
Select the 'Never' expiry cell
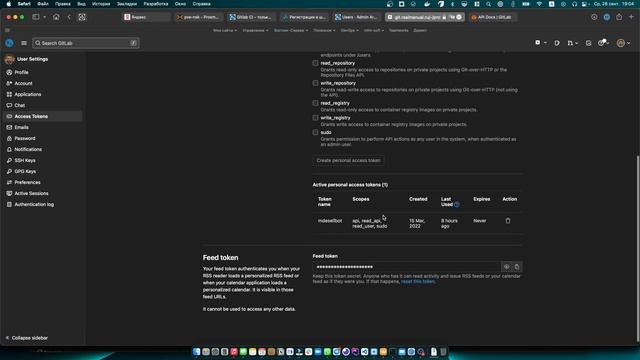(480, 221)
